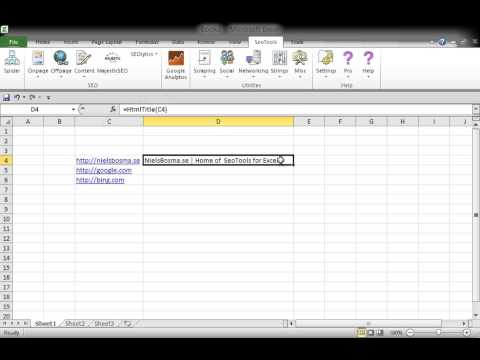Follow the http://nielsbosma.se link
Image resolution: width=480 pixels, height=360 pixels.
tap(108, 161)
